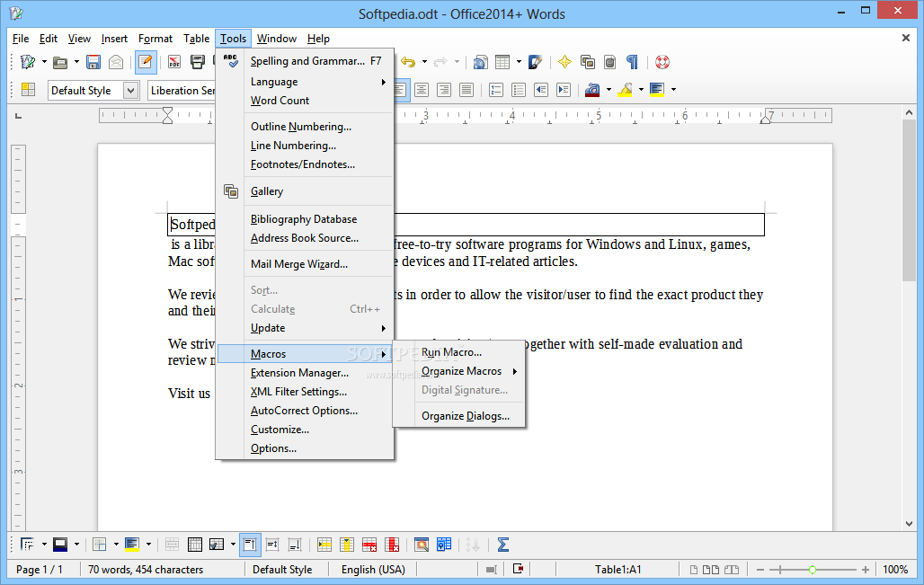Click Delete Column icon in table toolbar

pos(392,545)
